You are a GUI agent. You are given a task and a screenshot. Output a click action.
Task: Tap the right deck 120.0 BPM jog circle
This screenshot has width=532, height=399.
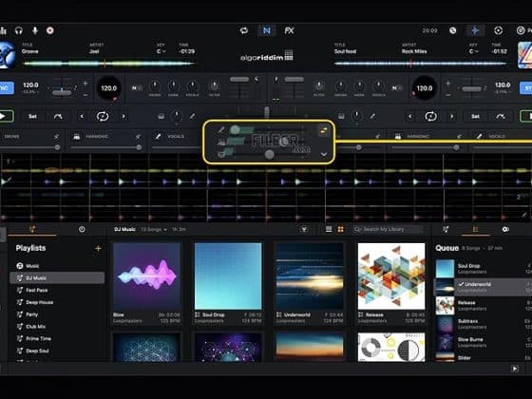pos(424,88)
